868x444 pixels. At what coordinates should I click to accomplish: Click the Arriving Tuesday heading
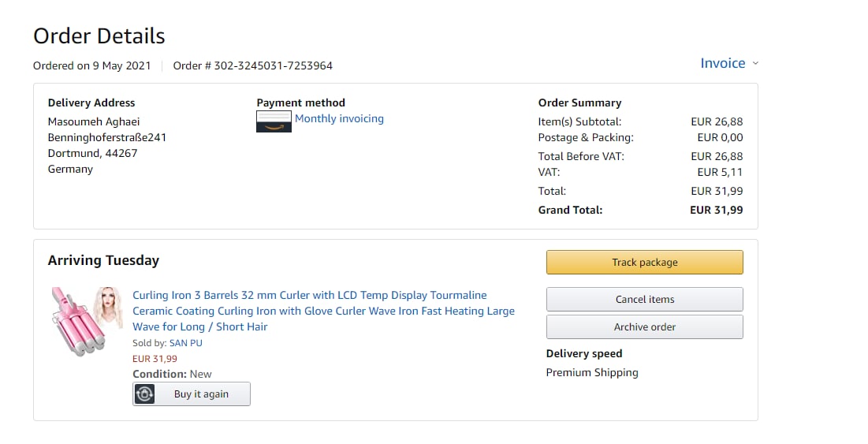click(x=103, y=260)
